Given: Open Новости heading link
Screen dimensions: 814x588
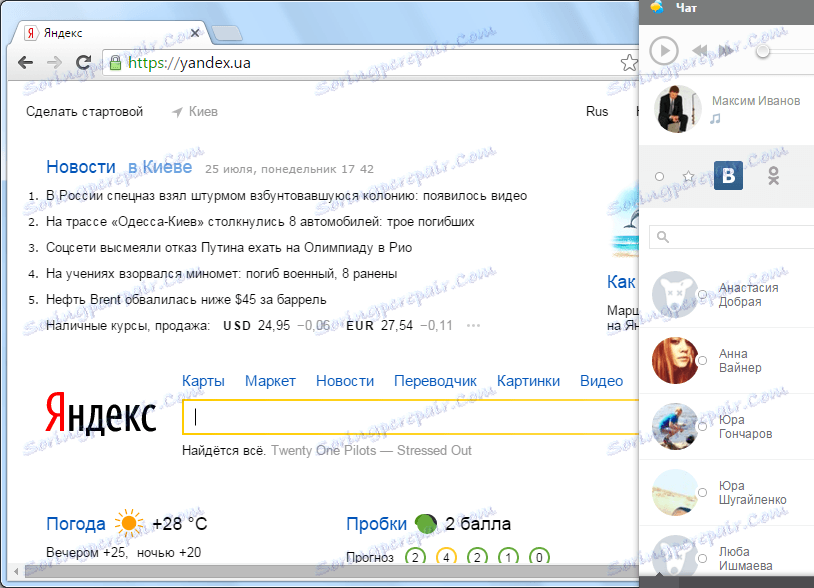Looking at the screenshot, I should 80,167.
